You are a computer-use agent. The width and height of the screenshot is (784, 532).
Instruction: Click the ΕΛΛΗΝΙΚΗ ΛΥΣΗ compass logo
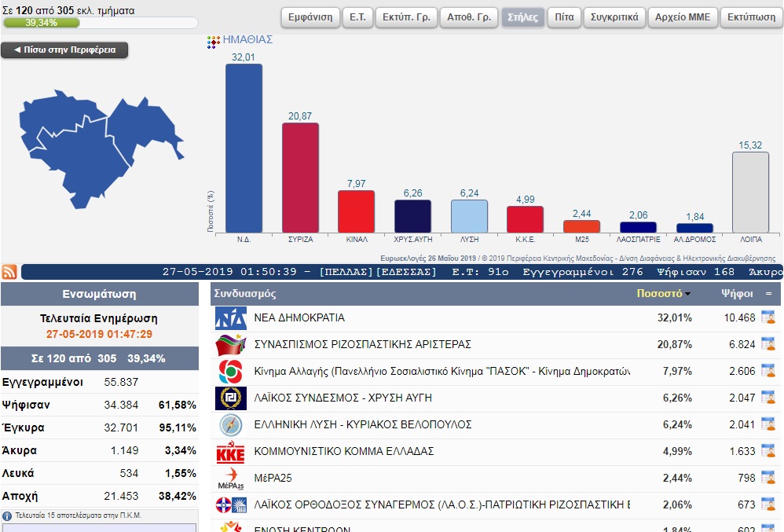pyautogui.click(x=230, y=425)
